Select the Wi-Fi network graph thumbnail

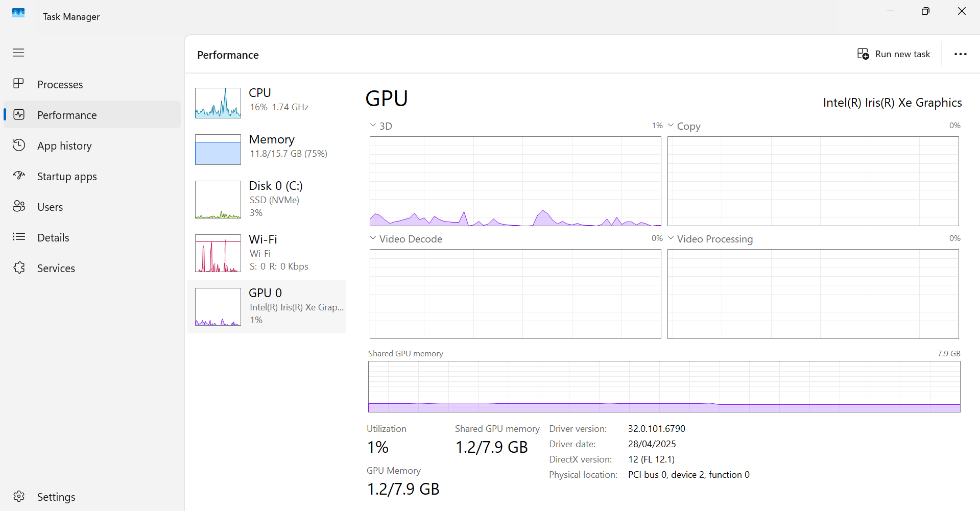218,253
